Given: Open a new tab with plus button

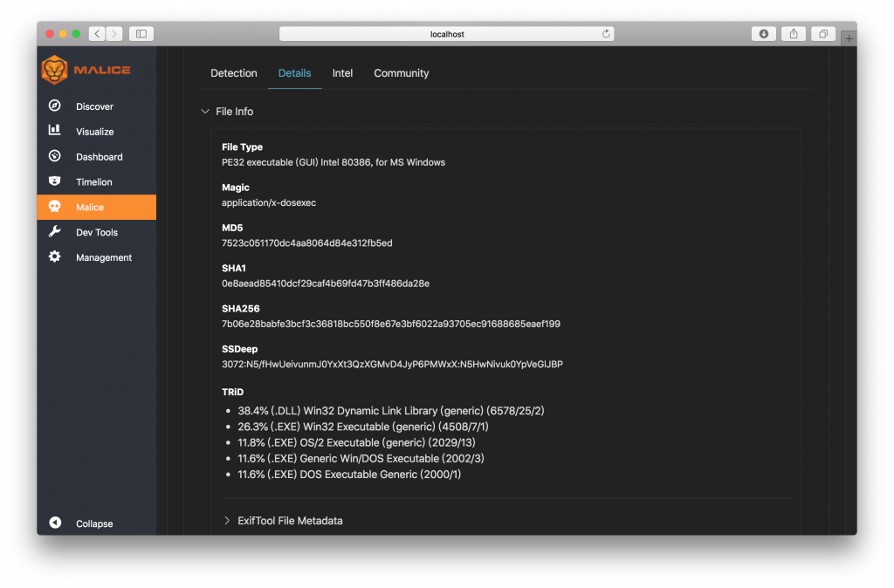Looking at the screenshot, I should [x=849, y=38].
